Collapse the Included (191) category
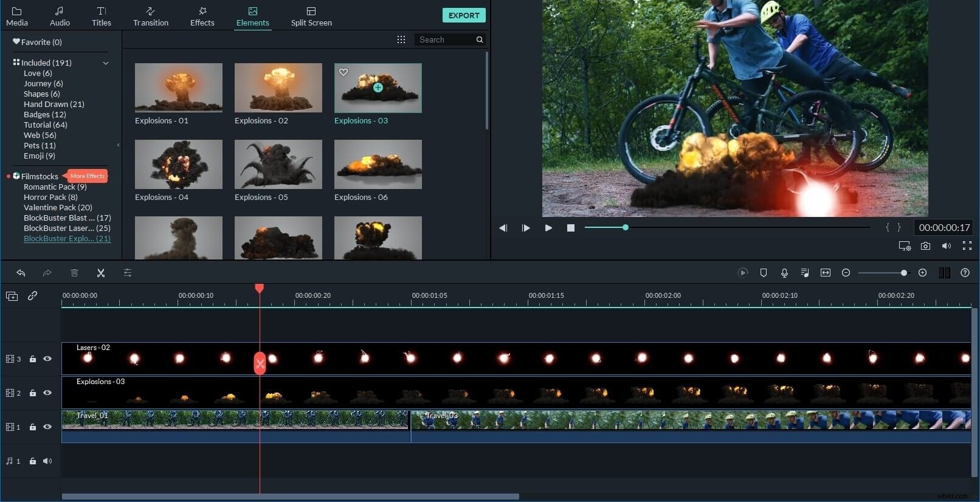Image resolution: width=980 pixels, height=502 pixels. point(106,63)
